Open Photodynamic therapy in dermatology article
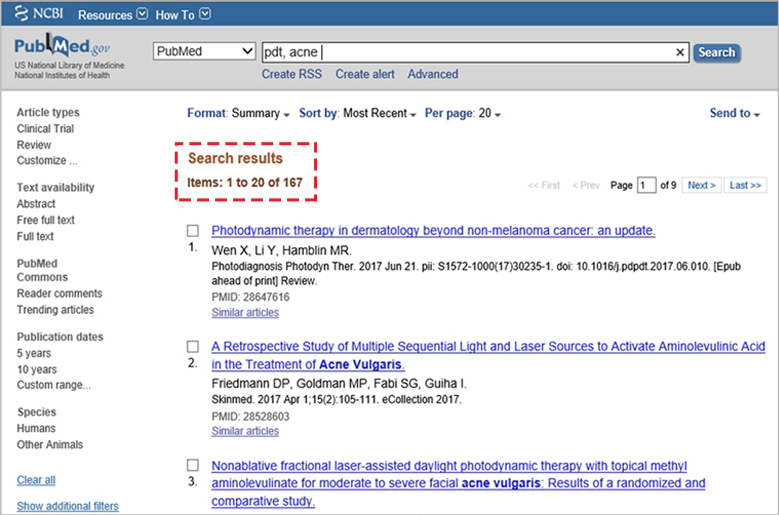779x515 pixels. pyautogui.click(x=433, y=230)
